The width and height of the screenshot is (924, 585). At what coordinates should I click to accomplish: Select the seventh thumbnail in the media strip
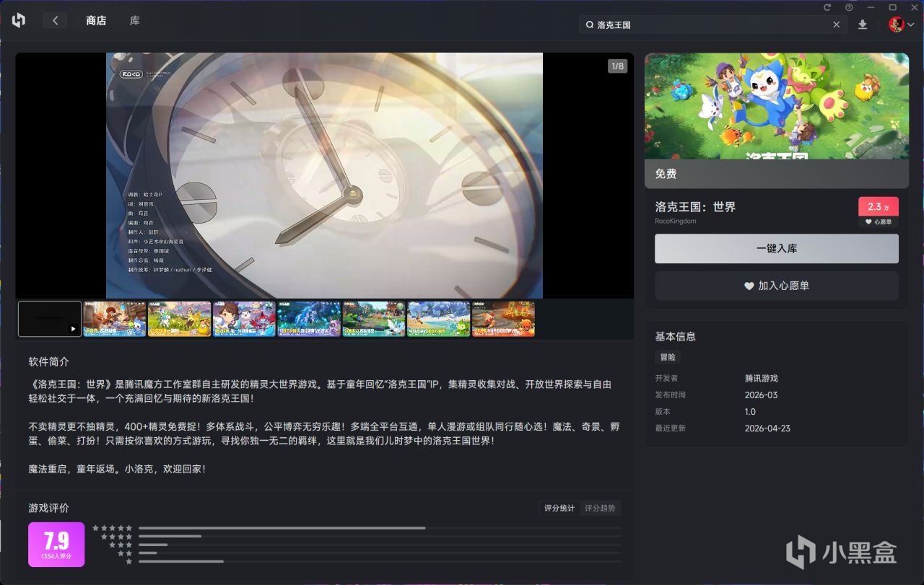click(x=438, y=319)
